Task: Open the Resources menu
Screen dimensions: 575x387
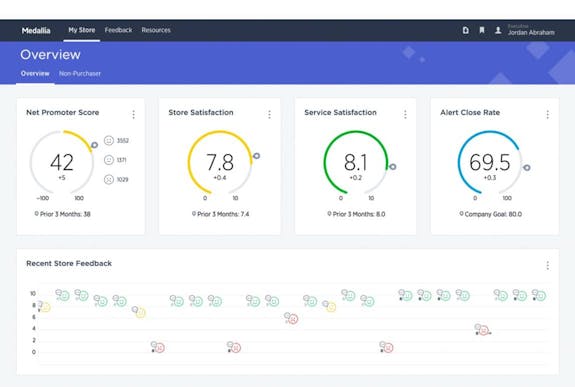Action: 156,30
